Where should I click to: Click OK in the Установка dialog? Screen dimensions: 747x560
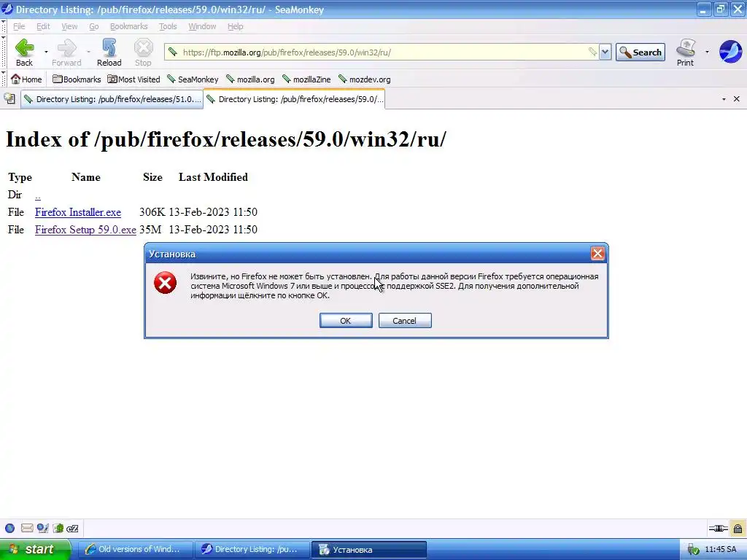(346, 321)
